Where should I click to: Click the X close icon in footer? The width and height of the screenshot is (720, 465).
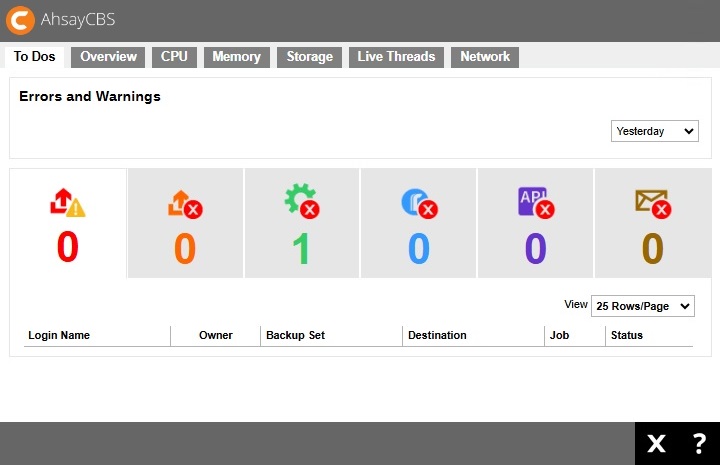coord(656,444)
